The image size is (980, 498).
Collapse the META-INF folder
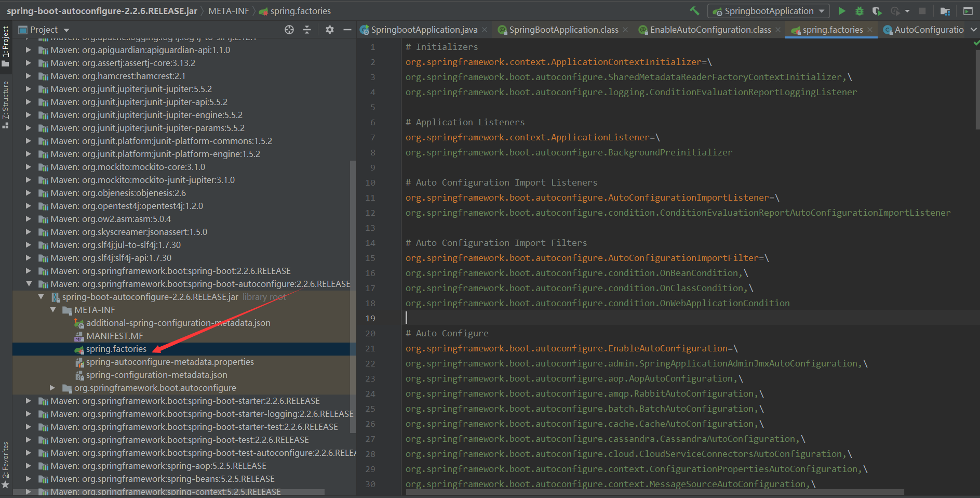tap(53, 310)
